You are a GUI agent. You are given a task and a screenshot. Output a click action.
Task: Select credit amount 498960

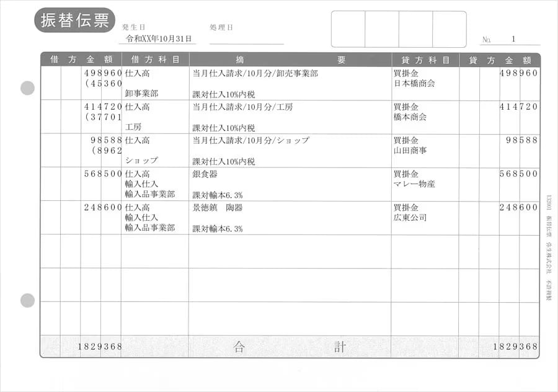pyautogui.click(x=518, y=73)
